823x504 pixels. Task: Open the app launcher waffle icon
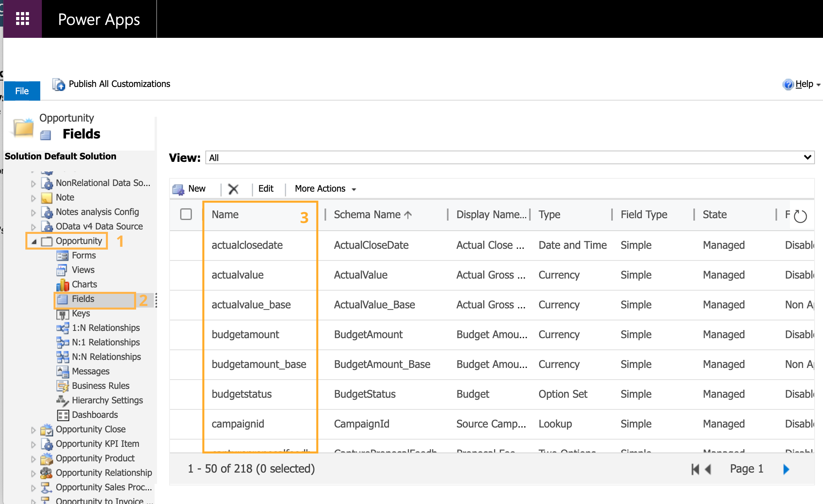pyautogui.click(x=22, y=19)
